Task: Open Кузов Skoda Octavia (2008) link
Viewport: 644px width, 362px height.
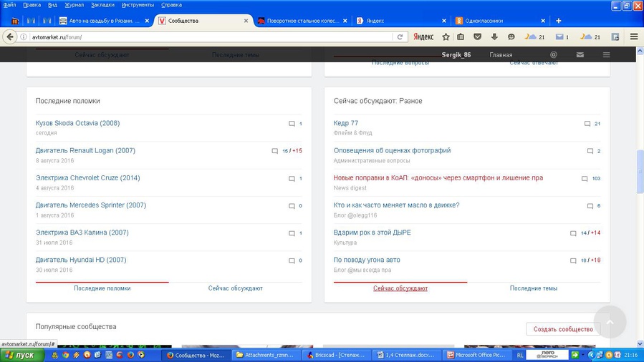Action: point(77,123)
